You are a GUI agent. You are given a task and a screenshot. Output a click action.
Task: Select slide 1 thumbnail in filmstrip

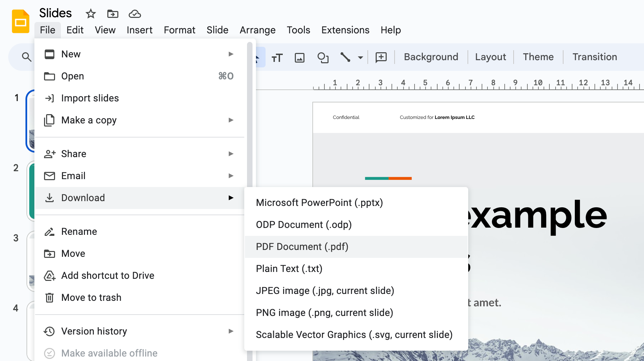pos(31,121)
